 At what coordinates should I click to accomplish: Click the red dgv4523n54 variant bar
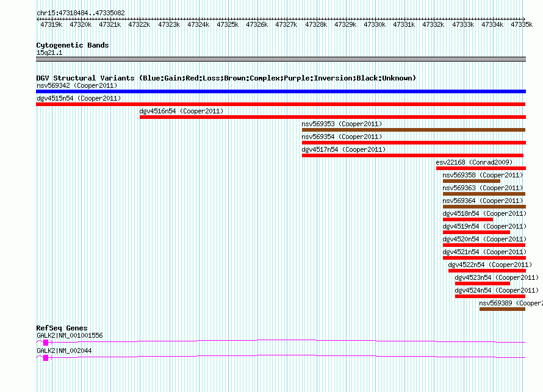pos(483,283)
